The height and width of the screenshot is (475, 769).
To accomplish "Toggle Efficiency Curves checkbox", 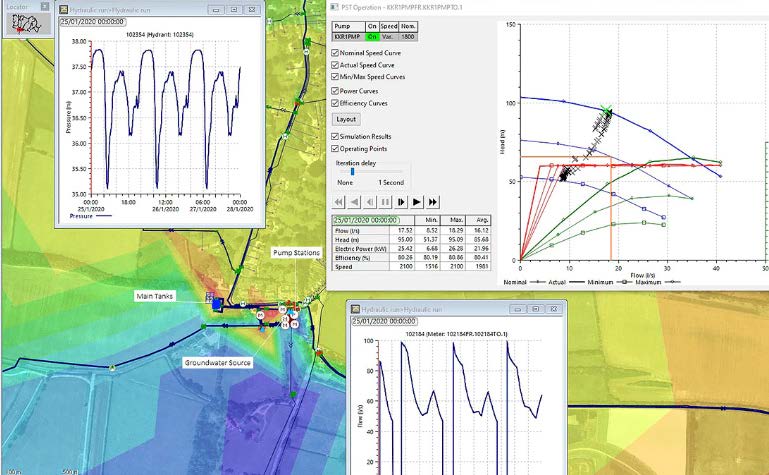I will pyautogui.click(x=336, y=102).
